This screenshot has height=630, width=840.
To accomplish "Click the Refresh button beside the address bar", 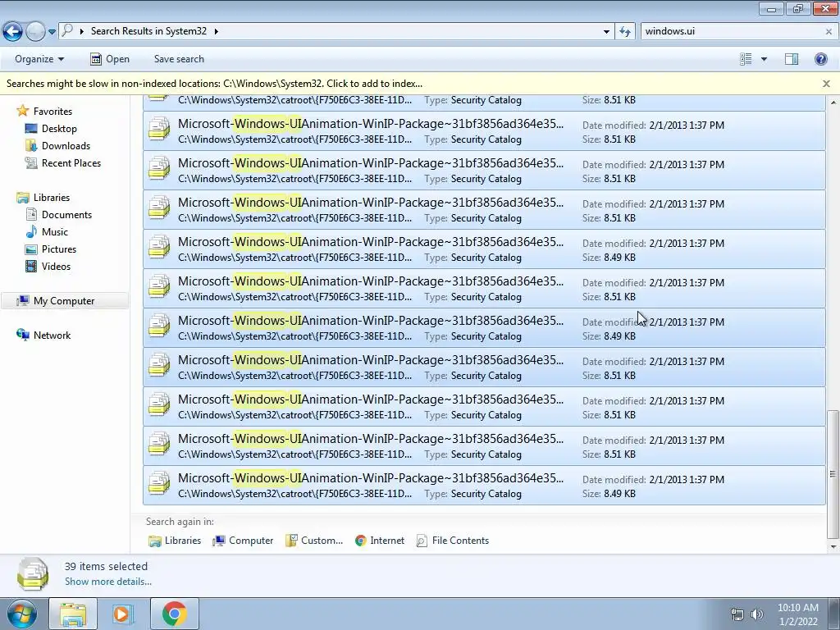I will point(624,32).
